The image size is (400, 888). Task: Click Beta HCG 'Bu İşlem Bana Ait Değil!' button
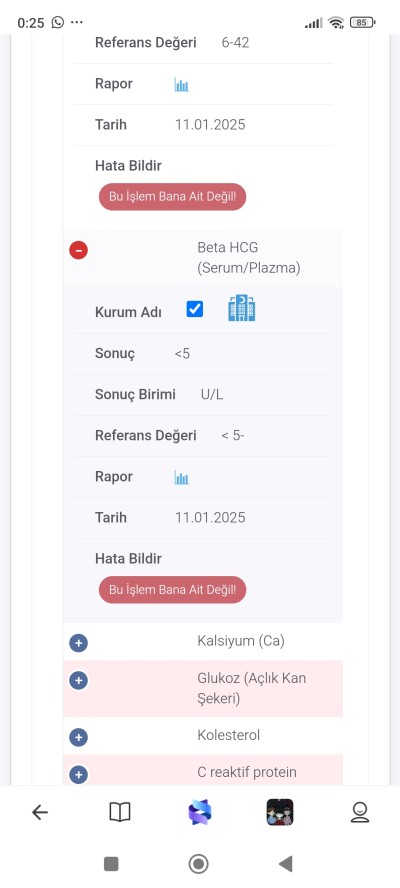[172, 590]
